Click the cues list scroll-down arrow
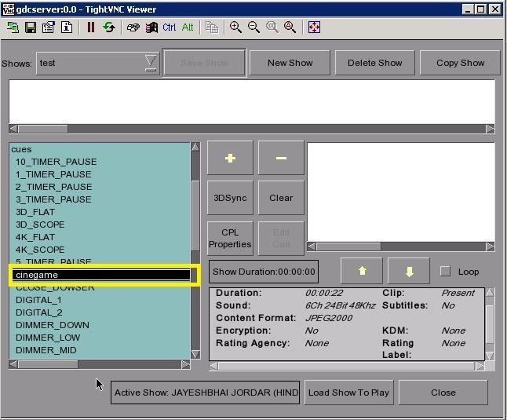This screenshot has width=507, height=420. tap(195, 354)
